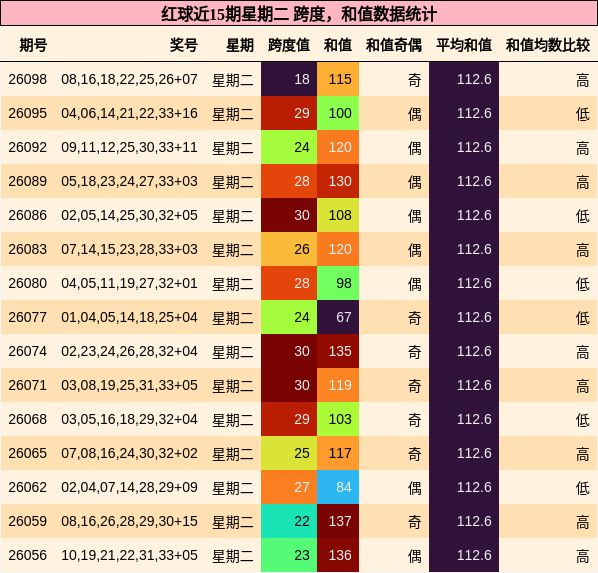The image size is (598, 573).
Task: Select issue number 26059
Action: (27, 521)
